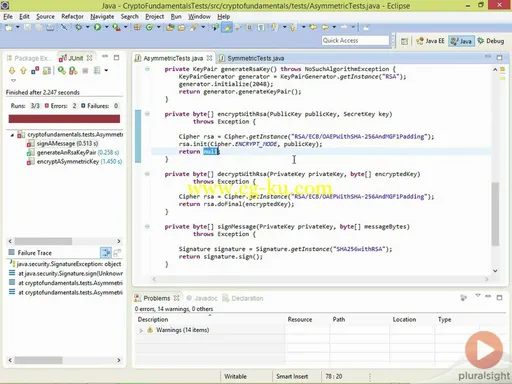Viewport: 512px width, 384px height.
Task: Click the Open Perspective icon
Action: (x=404, y=41)
